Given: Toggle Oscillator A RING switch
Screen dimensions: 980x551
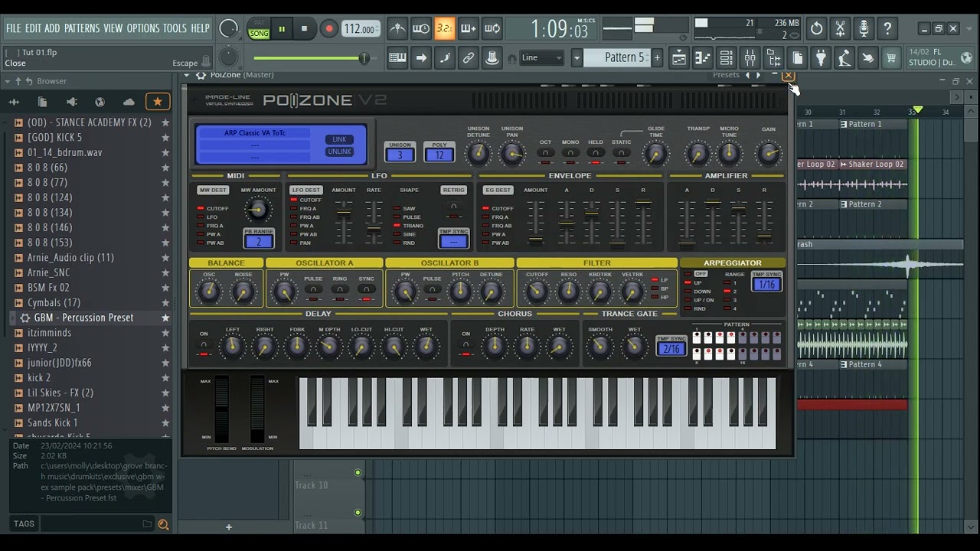Looking at the screenshot, I should click(x=340, y=290).
